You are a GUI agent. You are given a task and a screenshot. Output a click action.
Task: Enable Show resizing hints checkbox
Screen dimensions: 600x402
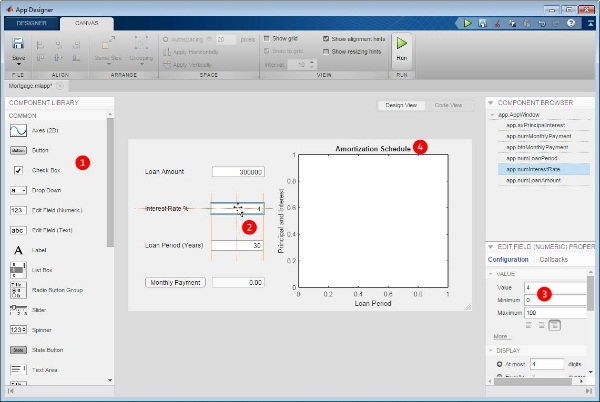point(327,51)
